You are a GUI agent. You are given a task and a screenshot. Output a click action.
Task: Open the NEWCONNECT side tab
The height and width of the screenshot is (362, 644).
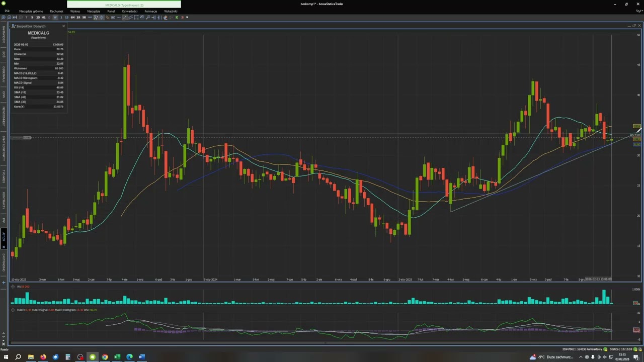coord(3,116)
